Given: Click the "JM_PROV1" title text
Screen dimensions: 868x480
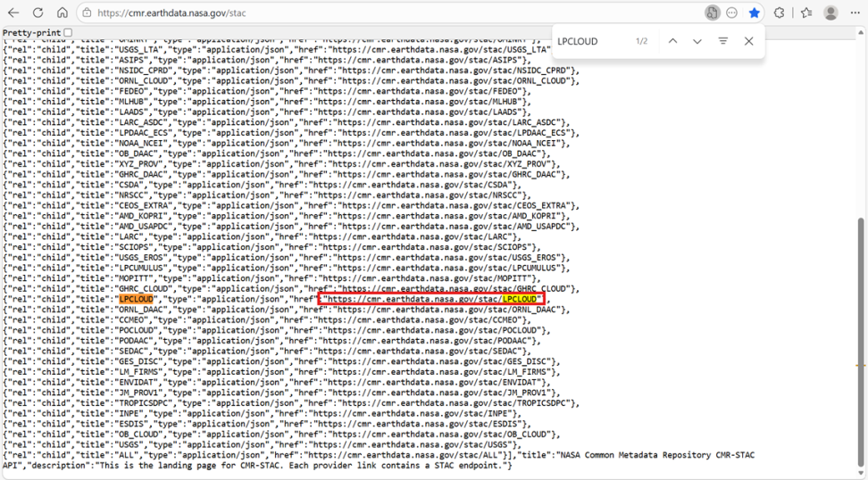Looking at the screenshot, I should coord(138,393).
